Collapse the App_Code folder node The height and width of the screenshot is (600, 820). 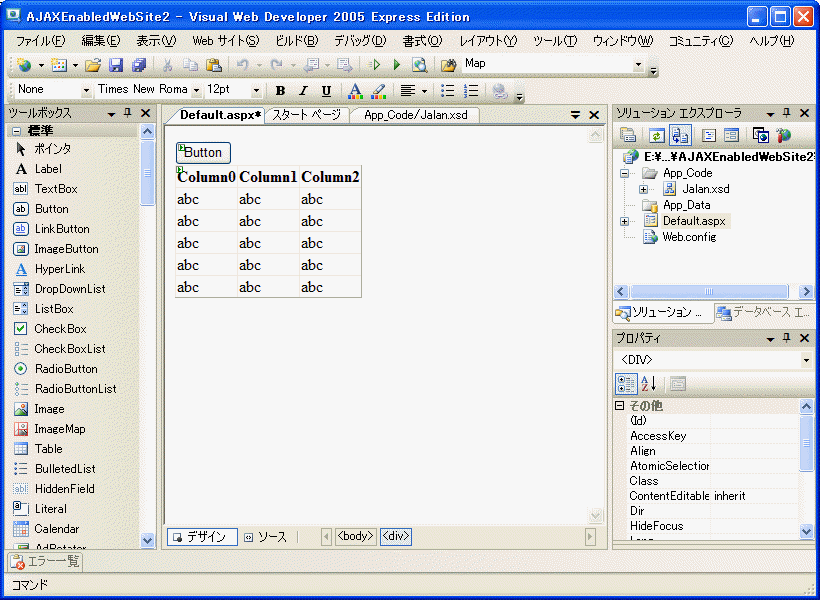click(625, 173)
